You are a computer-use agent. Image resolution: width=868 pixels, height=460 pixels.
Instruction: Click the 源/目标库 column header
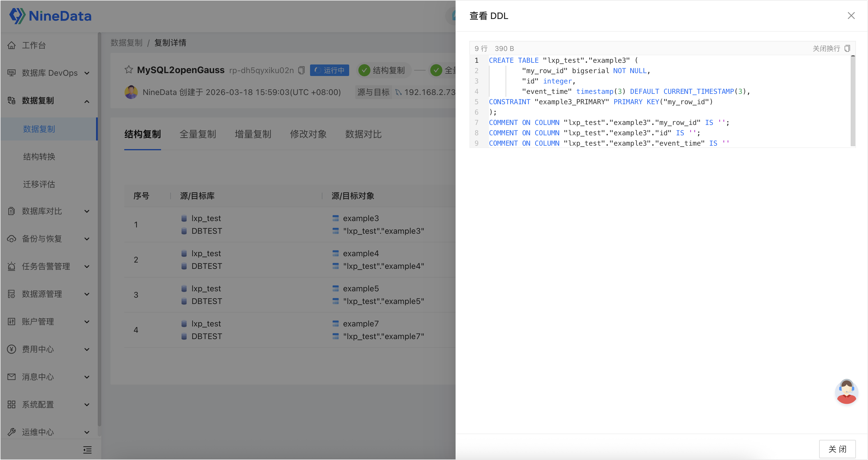197,196
